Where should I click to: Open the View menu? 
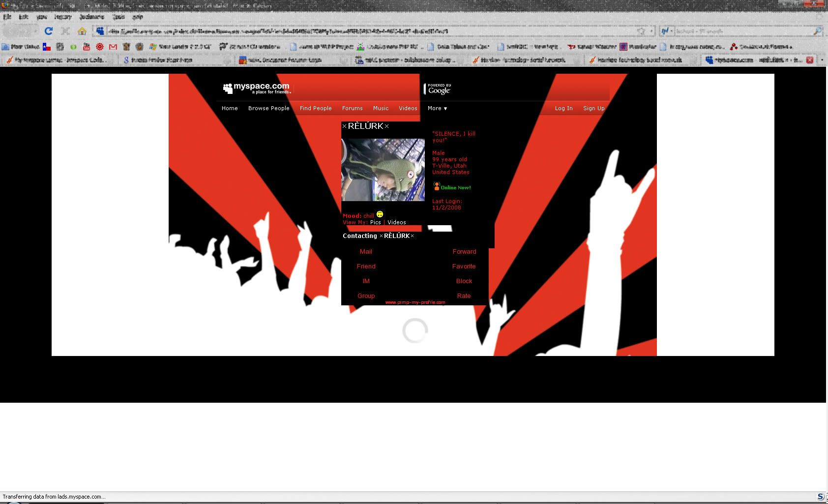pos(41,17)
